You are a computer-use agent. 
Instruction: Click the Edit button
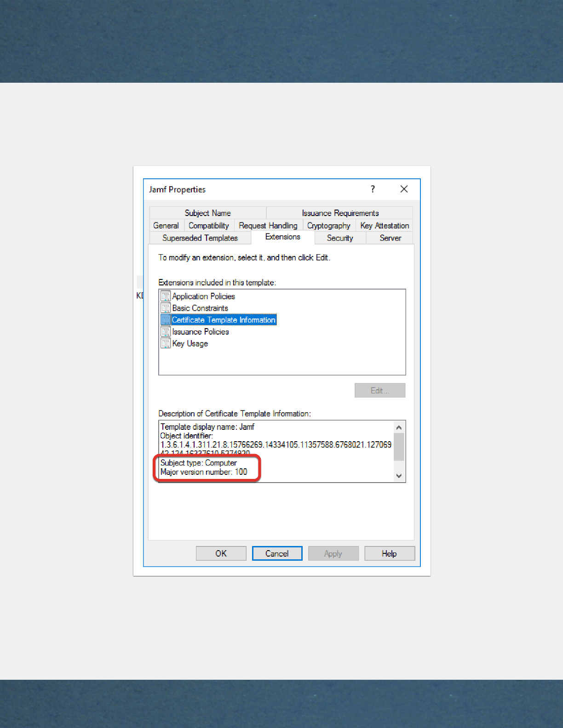[380, 390]
